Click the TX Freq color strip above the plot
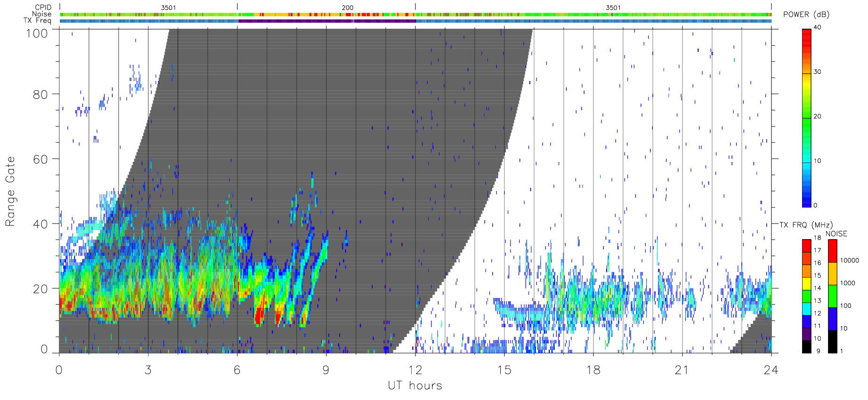The height and width of the screenshot is (400, 868). coord(415,21)
